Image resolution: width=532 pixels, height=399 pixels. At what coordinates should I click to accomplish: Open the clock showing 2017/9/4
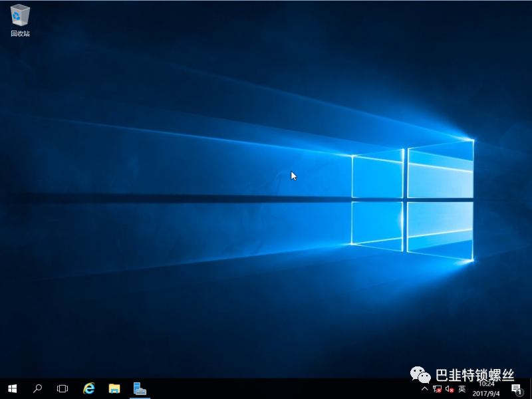pyautogui.click(x=486, y=389)
